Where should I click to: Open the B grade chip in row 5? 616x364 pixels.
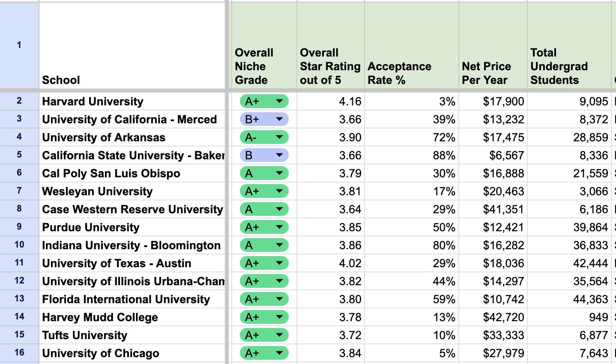click(x=279, y=155)
